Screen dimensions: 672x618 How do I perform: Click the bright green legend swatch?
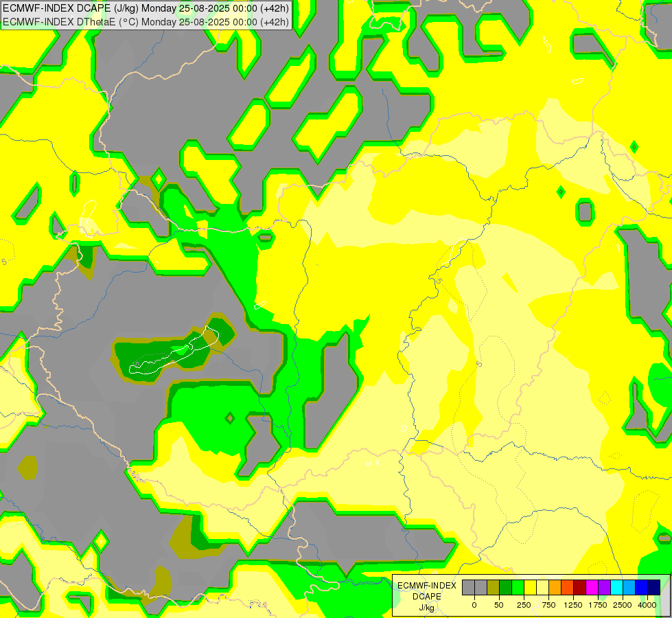coord(518,587)
